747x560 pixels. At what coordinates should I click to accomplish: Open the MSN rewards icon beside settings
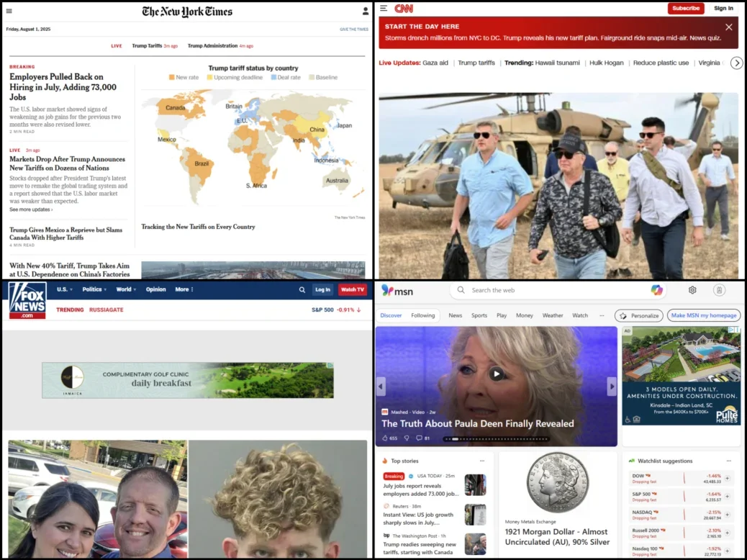click(x=720, y=290)
